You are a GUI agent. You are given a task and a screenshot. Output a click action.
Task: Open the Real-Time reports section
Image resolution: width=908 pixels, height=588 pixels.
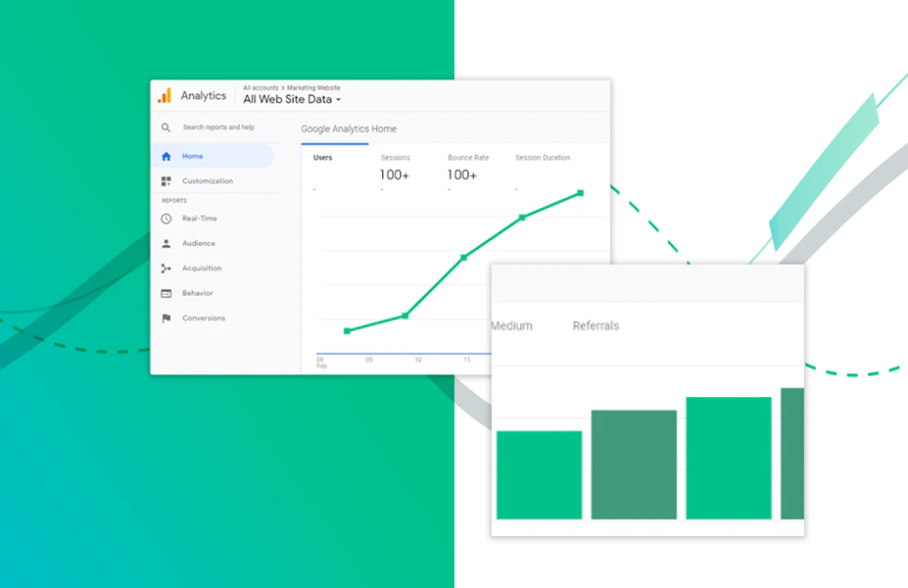213,218
